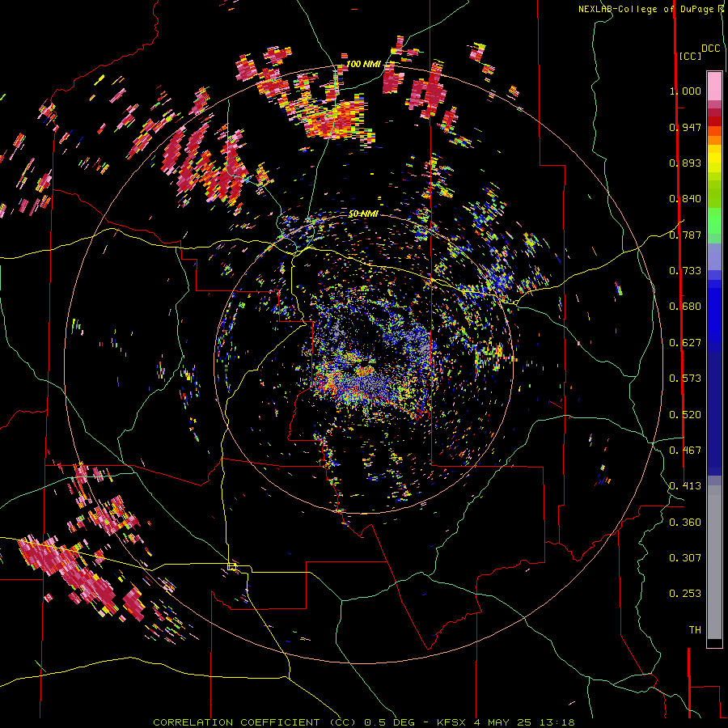Image resolution: width=728 pixels, height=728 pixels.
Task: Click the 0.520 scale value
Action: (x=685, y=415)
